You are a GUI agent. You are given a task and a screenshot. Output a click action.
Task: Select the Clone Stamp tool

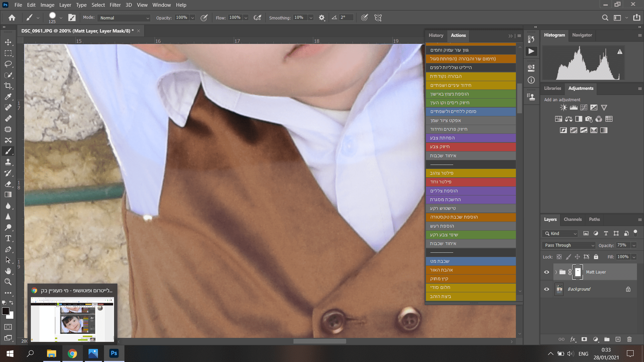point(8,162)
